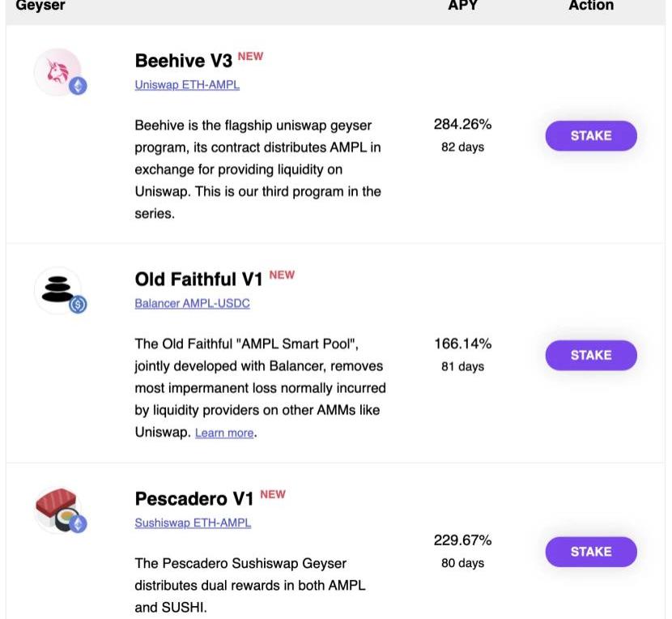
Task: Click the Sushiswap sushi icon for Pescadero
Action: coord(56,507)
